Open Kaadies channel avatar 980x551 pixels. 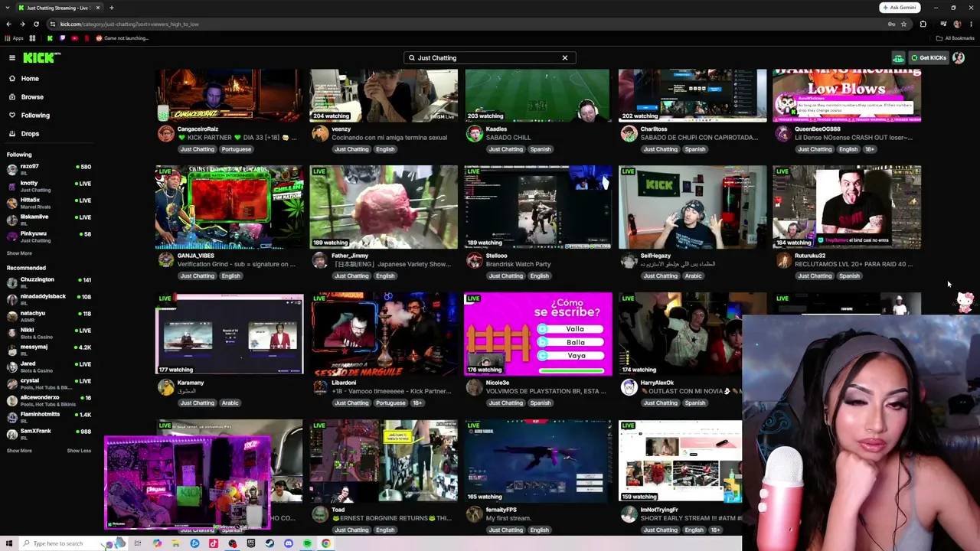(475, 134)
